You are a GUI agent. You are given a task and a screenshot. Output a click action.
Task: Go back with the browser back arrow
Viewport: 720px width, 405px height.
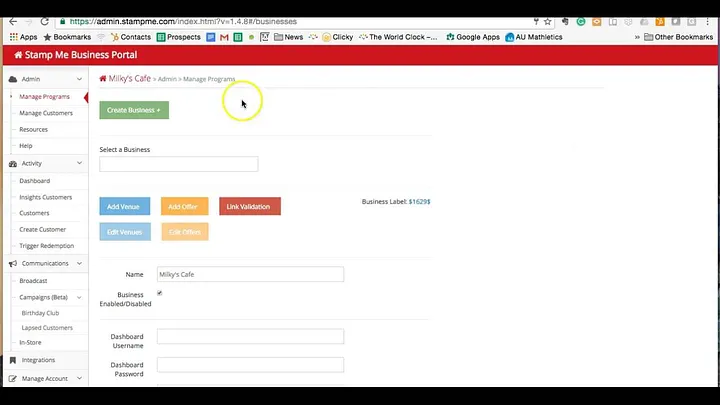(x=13, y=22)
